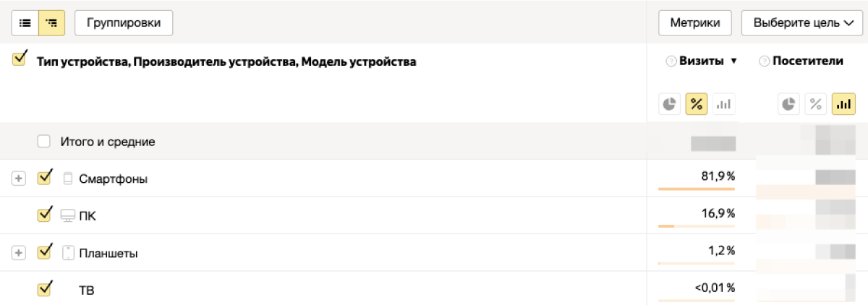Click help icon beside Визиты
Screen dimensions: 868x305
pos(671,62)
